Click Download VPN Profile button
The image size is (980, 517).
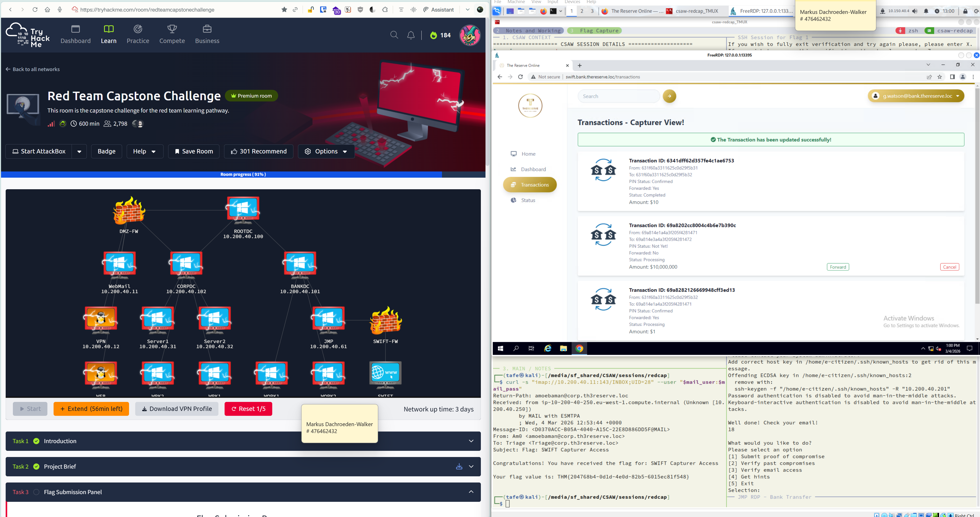point(176,409)
